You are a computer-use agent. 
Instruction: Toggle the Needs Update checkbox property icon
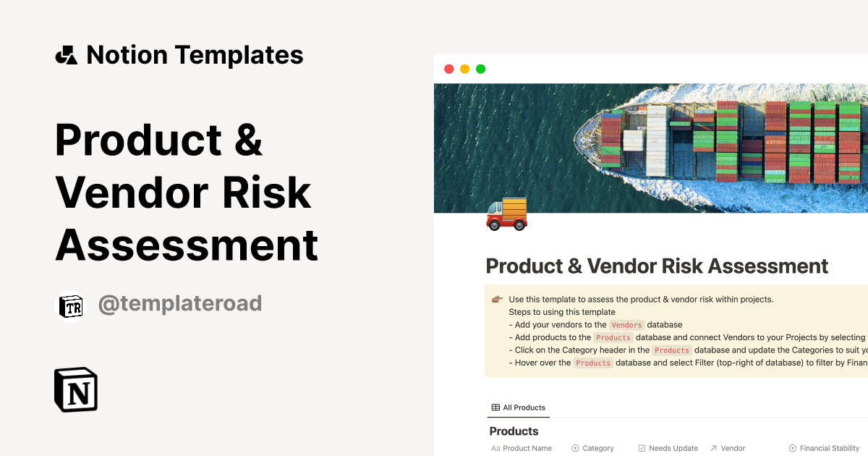point(641,448)
